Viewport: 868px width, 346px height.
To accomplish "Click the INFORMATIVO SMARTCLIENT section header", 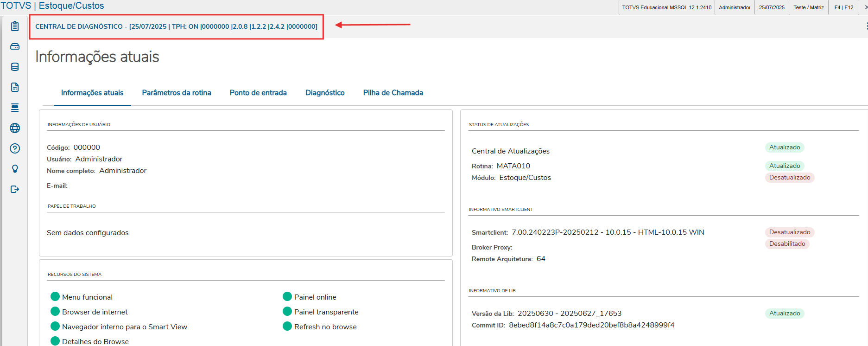I will (x=501, y=209).
